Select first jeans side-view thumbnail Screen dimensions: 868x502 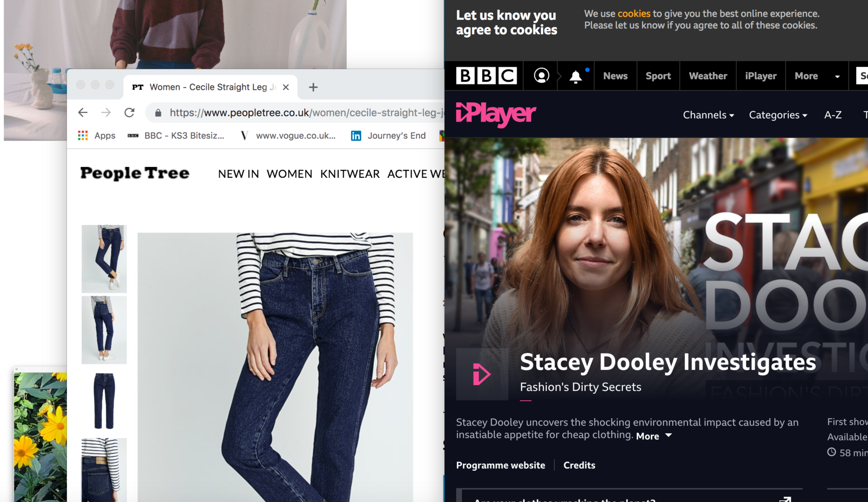pyautogui.click(x=104, y=258)
